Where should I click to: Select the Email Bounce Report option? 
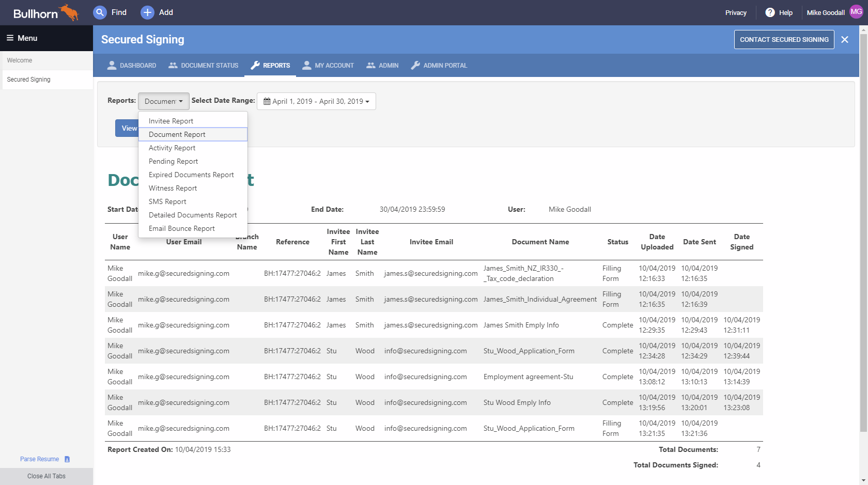181,228
